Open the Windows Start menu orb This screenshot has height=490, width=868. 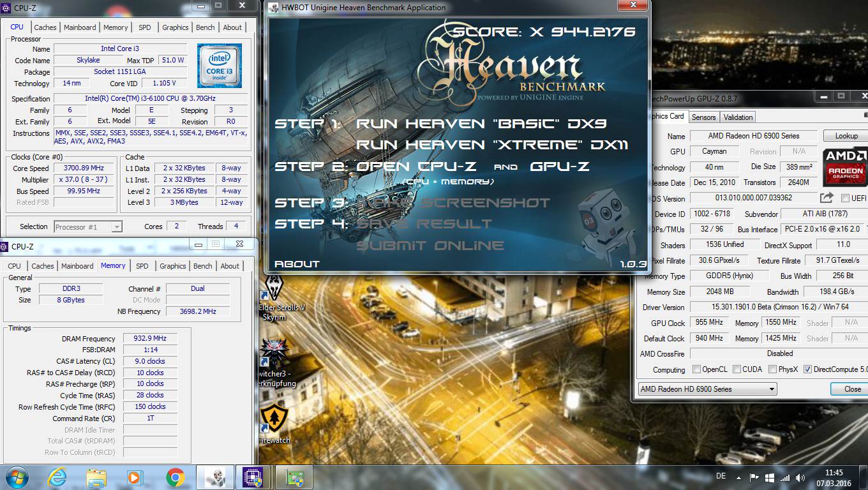pyautogui.click(x=16, y=477)
